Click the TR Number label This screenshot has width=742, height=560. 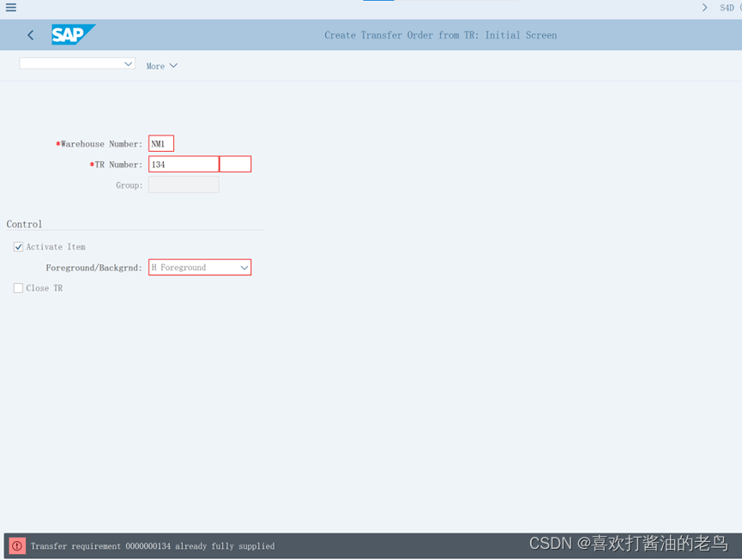(116, 165)
